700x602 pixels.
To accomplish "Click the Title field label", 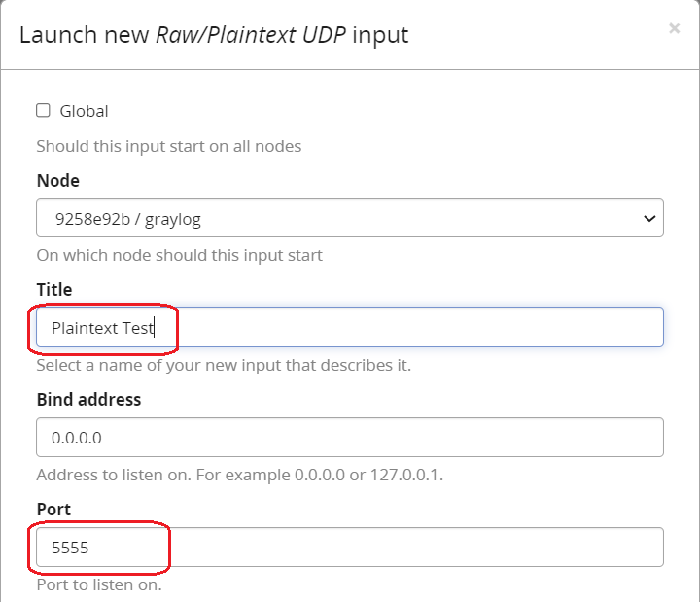I will coord(54,290).
